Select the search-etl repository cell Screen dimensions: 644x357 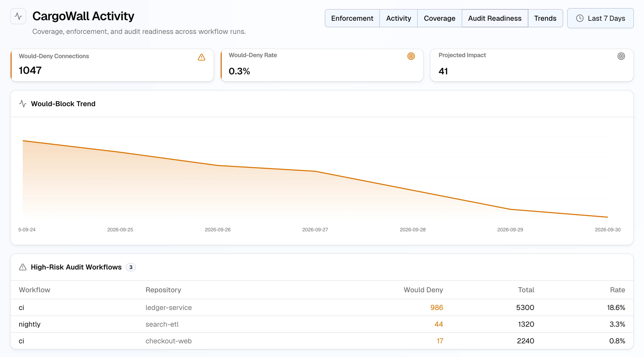pyautogui.click(x=162, y=324)
